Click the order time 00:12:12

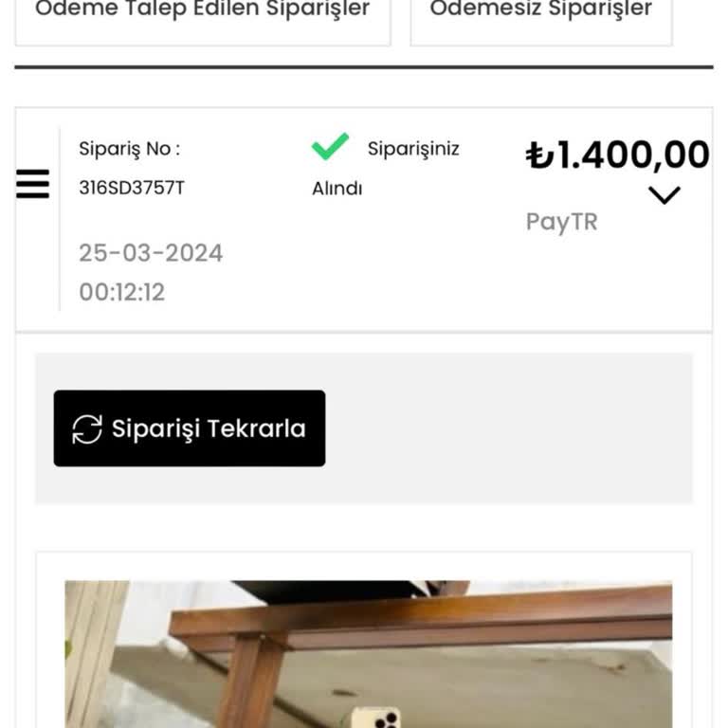pyautogui.click(x=122, y=292)
